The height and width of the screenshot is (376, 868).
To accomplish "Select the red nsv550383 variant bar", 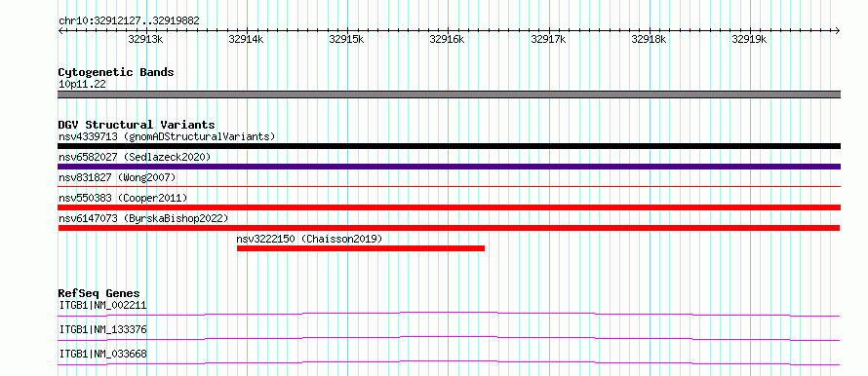I will [x=449, y=207].
